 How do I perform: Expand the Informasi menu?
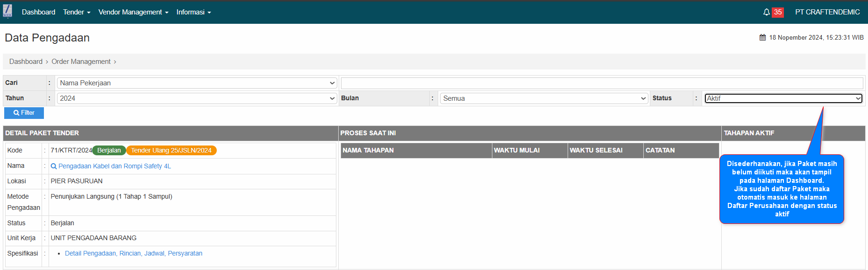193,12
